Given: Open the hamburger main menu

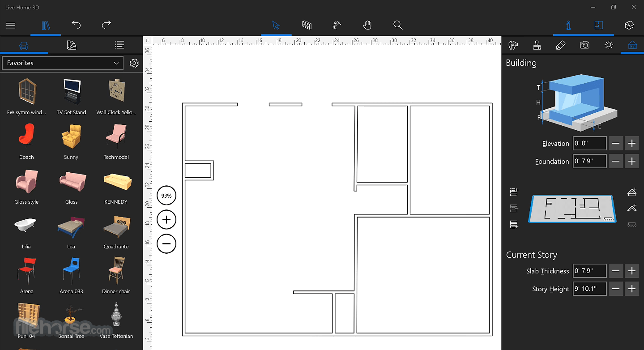Looking at the screenshot, I should pos(11,26).
